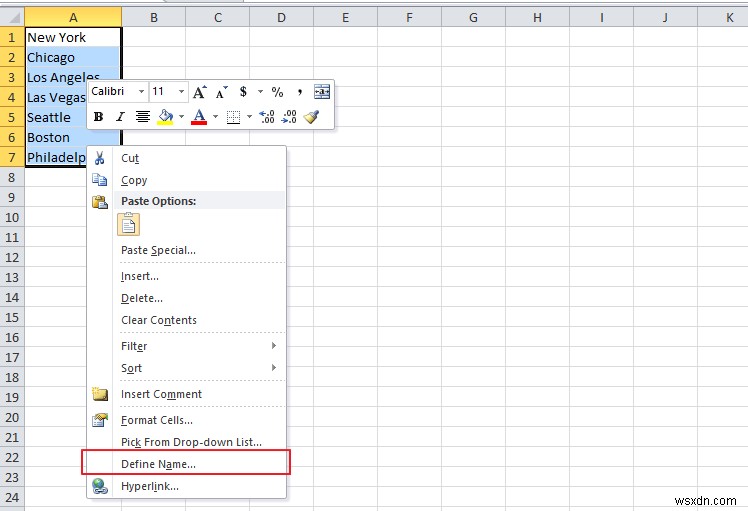Screen dimensions: 748x511
Task: Choose Define Name... from the context menu
Action: 187,464
